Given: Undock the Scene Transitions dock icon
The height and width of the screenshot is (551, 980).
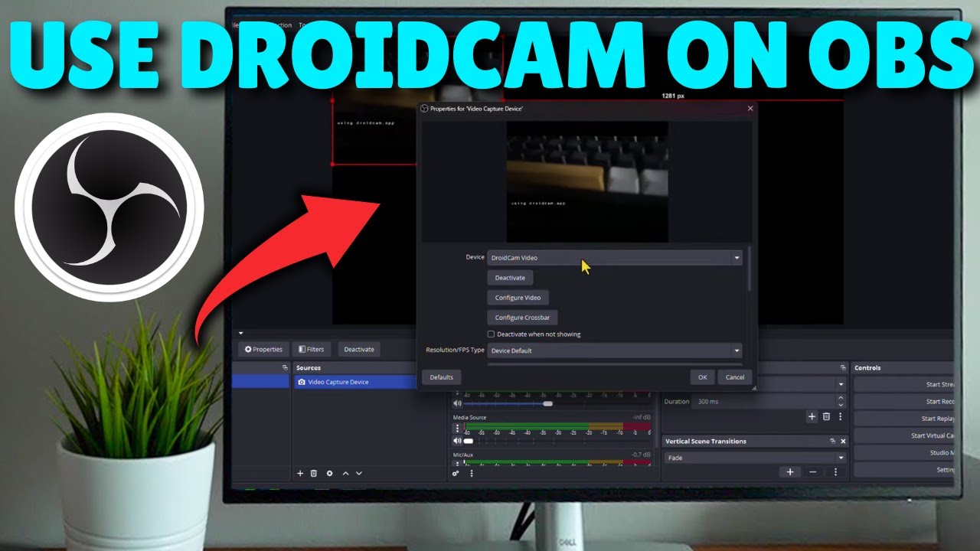Looking at the screenshot, I should [x=843, y=368].
